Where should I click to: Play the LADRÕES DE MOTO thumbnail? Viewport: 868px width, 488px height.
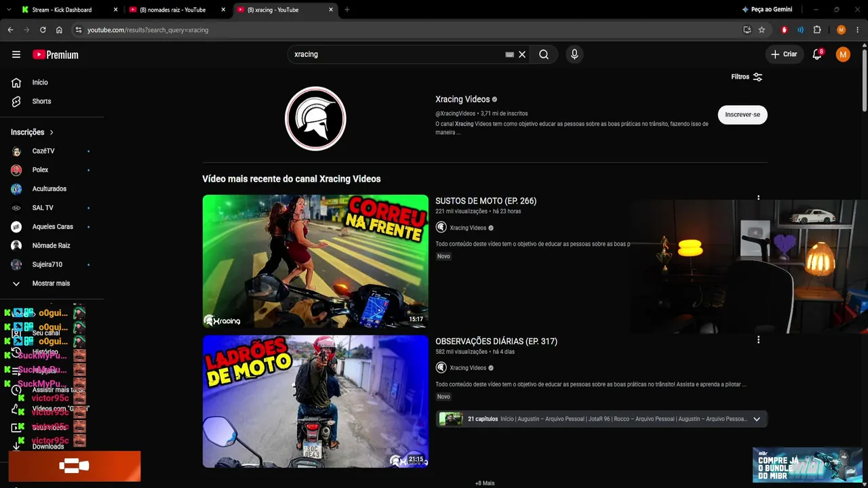[315, 401]
